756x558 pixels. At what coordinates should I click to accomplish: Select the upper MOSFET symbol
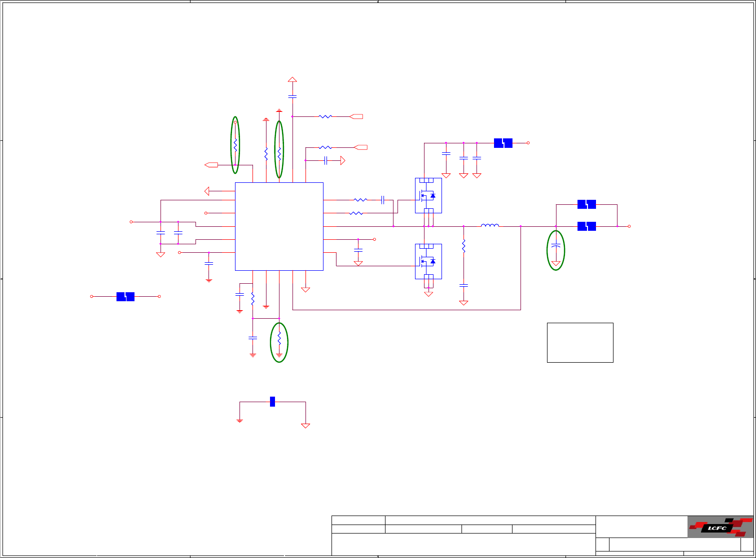(x=428, y=196)
